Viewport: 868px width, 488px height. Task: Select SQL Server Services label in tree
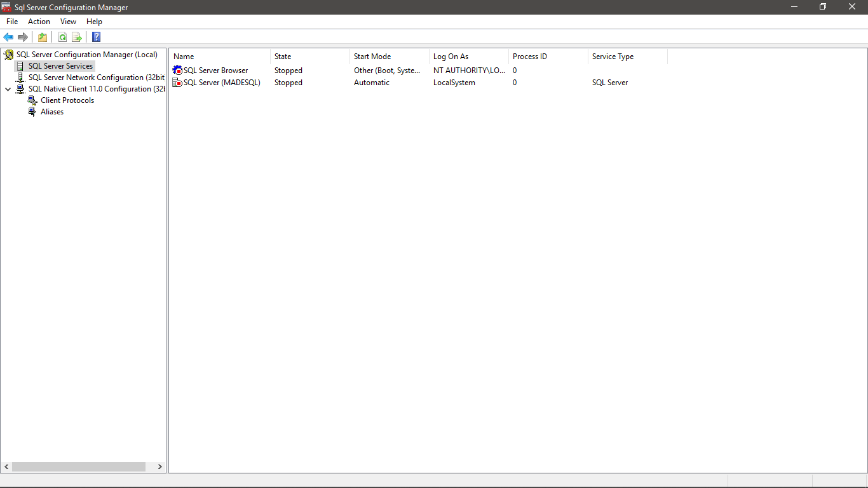tap(60, 66)
